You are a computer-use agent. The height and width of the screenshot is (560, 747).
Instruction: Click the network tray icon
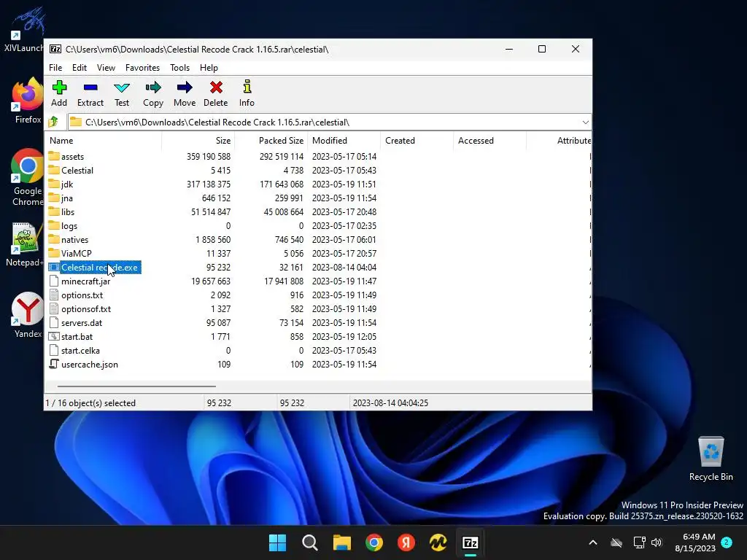(x=639, y=542)
